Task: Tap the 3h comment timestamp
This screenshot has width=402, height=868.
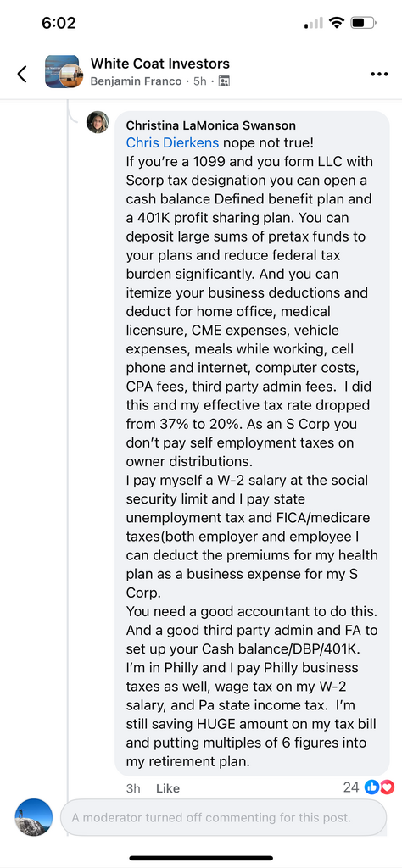Action: [x=133, y=788]
